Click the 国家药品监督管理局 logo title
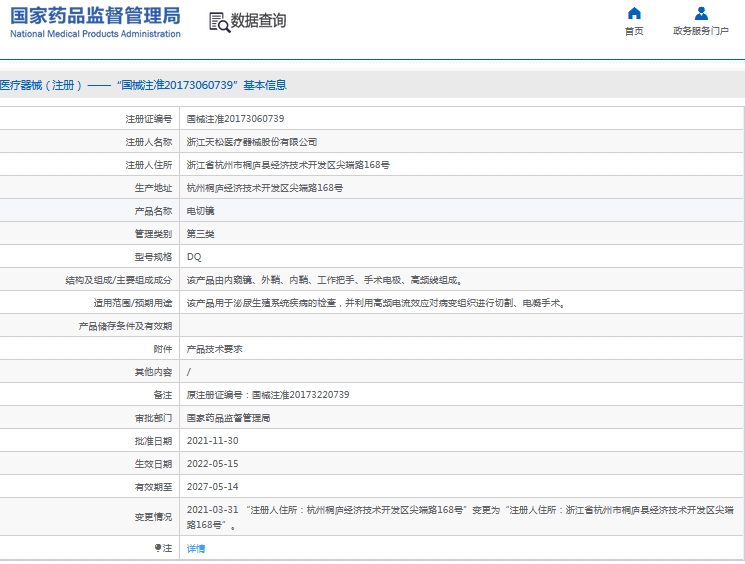This screenshot has width=745, height=564. click(96, 16)
